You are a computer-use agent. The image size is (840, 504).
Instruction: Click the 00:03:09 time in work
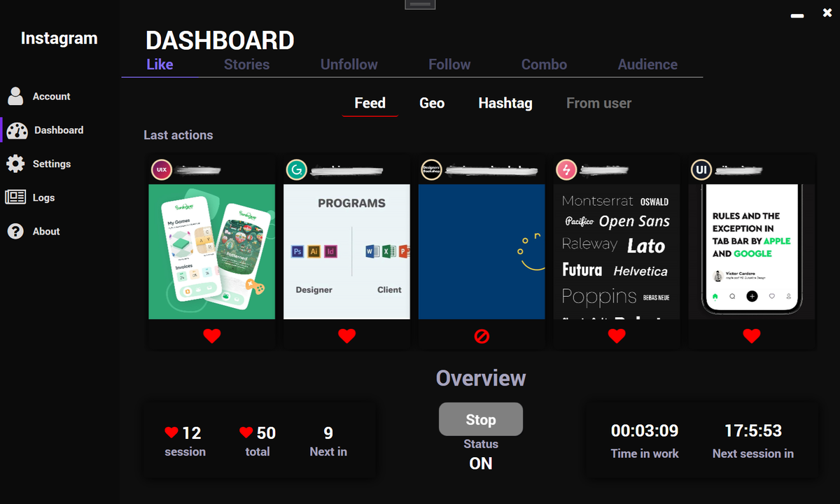point(645,430)
